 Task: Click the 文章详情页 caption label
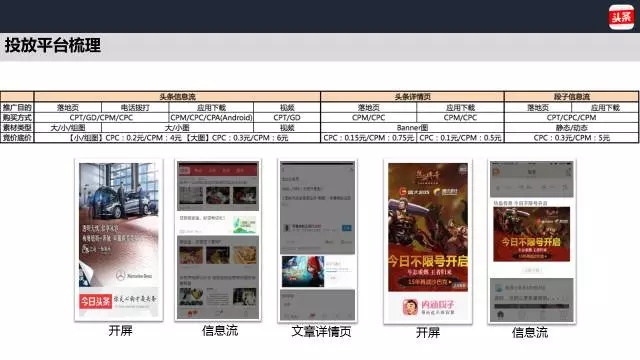[x=321, y=331]
